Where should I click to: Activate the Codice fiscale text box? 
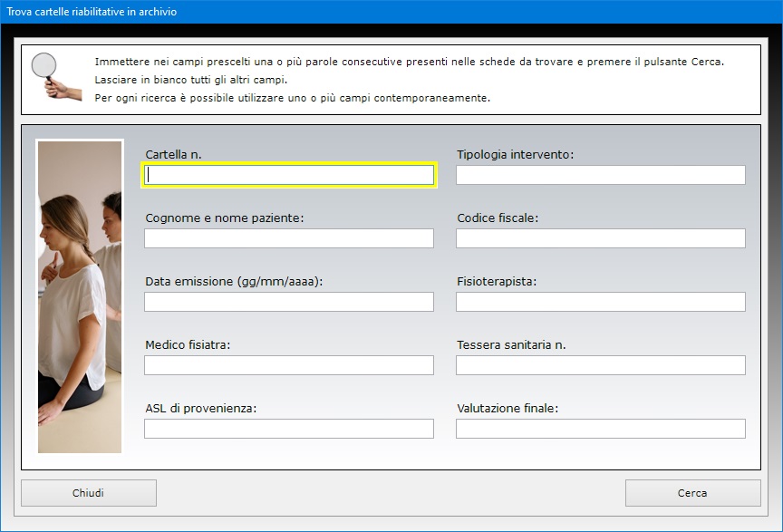[601, 238]
